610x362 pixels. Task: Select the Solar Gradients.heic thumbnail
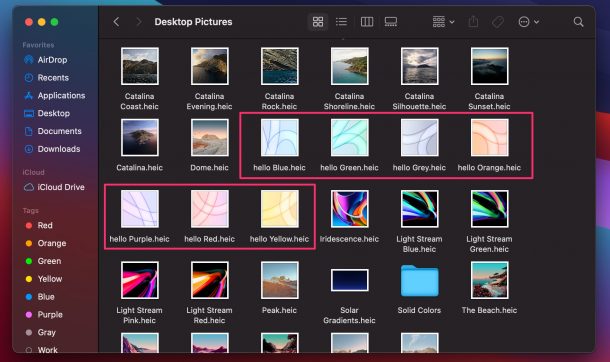[x=349, y=280]
